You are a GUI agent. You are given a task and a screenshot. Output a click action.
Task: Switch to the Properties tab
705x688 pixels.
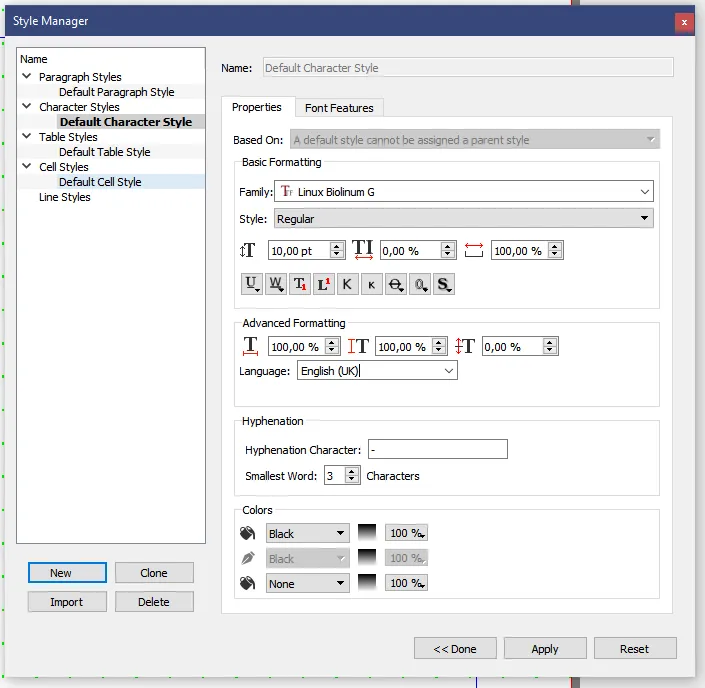[x=258, y=107]
